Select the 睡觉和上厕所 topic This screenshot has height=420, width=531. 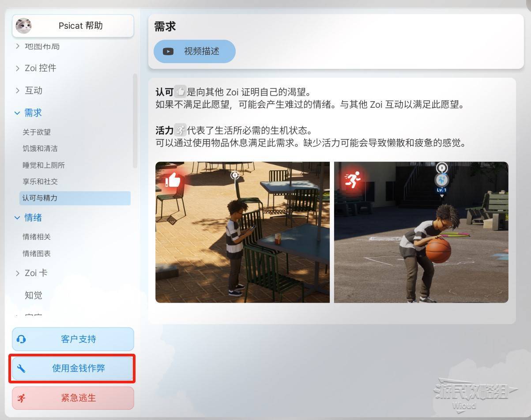(44, 165)
